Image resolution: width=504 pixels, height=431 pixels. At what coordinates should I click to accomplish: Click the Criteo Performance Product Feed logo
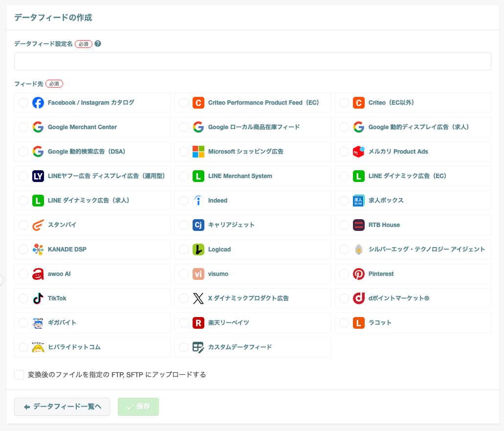198,103
